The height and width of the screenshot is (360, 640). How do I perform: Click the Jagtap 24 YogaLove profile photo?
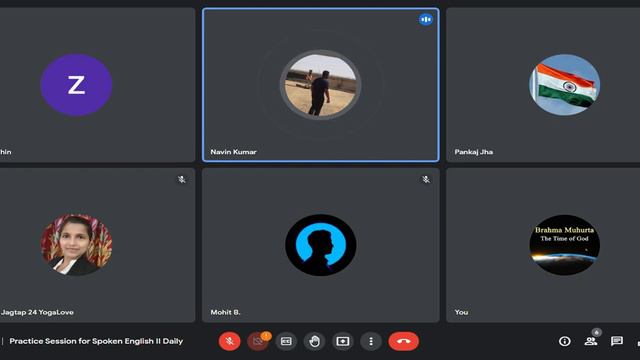pyautogui.click(x=76, y=245)
